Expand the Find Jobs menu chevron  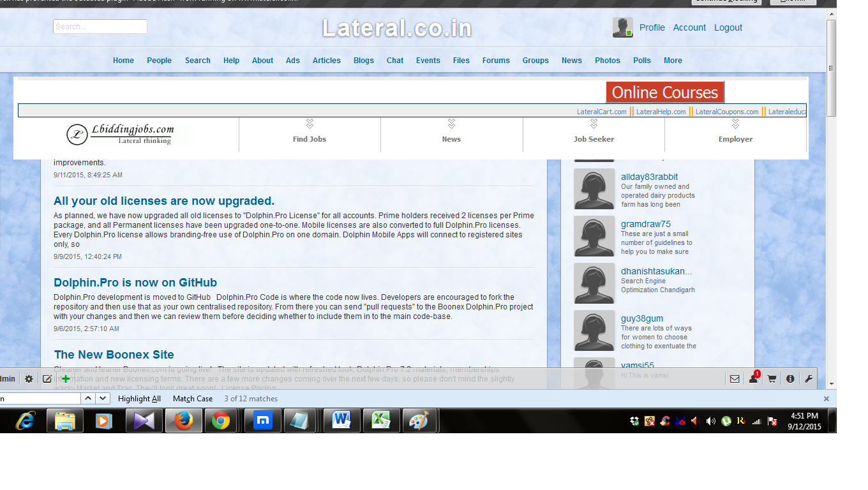[310, 123]
